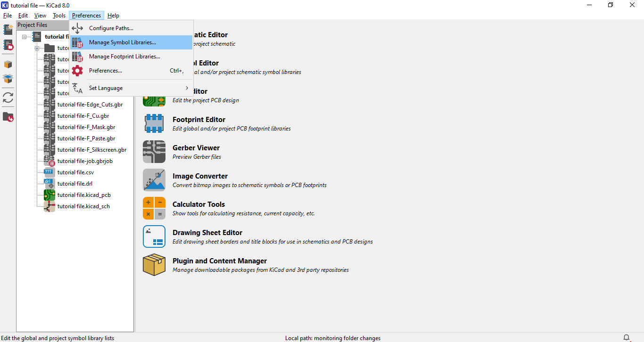Open the Edit menu
Viewport: 644px width, 342px height.
coord(23,16)
